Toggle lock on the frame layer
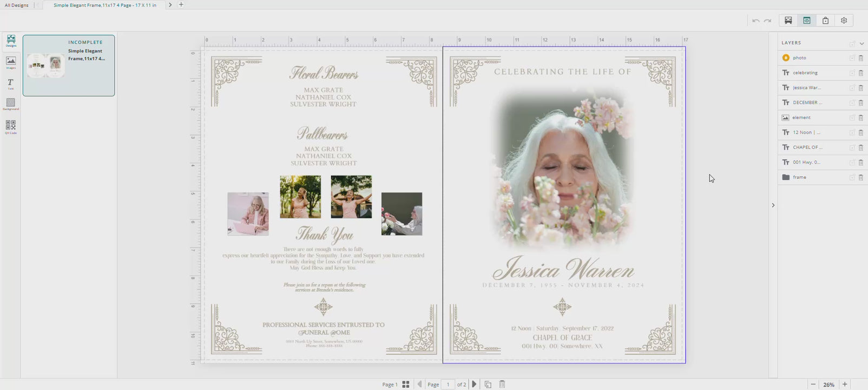 [x=852, y=177]
